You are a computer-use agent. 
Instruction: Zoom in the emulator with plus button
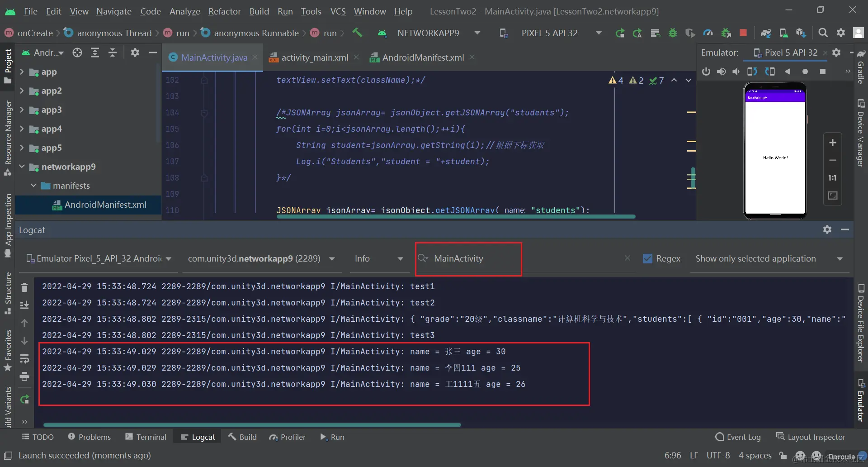pyautogui.click(x=833, y=143)
